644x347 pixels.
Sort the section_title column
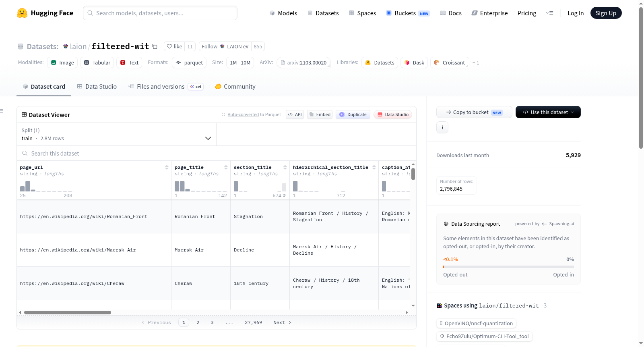[285, 167]
